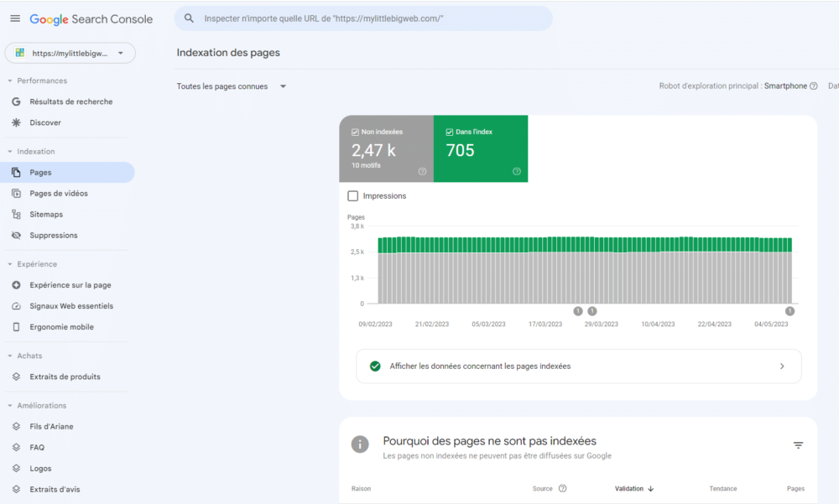Click the Google G icon beside Résultats de recherche
Viewport: 839px width, 504px height.
pos(16,101)
